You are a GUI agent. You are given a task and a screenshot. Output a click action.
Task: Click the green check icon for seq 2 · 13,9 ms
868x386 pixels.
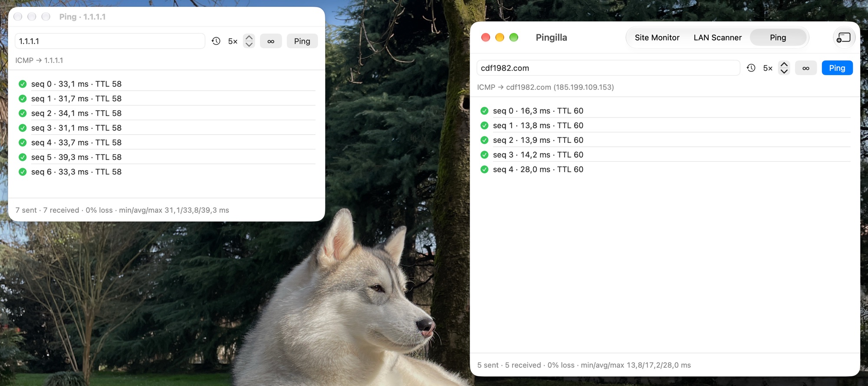(x=484, y=140)
